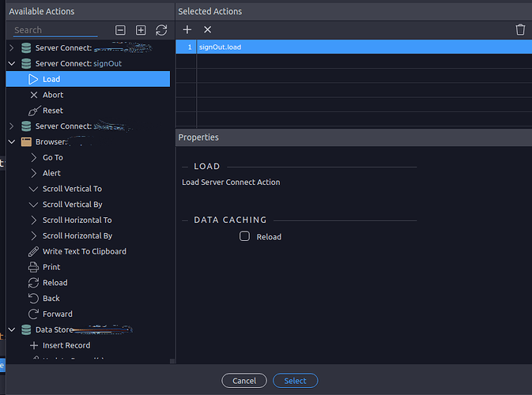Collapse the Data Store node

point(12,329)
